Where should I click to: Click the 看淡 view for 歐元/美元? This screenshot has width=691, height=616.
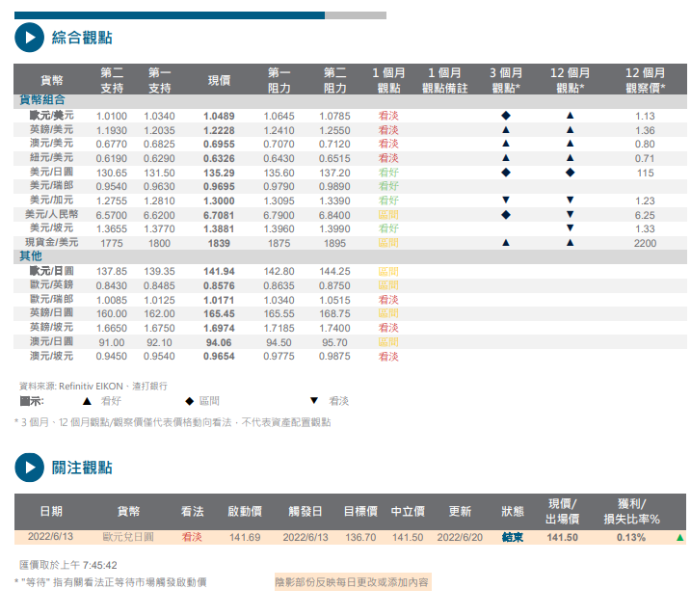tap(388, 116)
